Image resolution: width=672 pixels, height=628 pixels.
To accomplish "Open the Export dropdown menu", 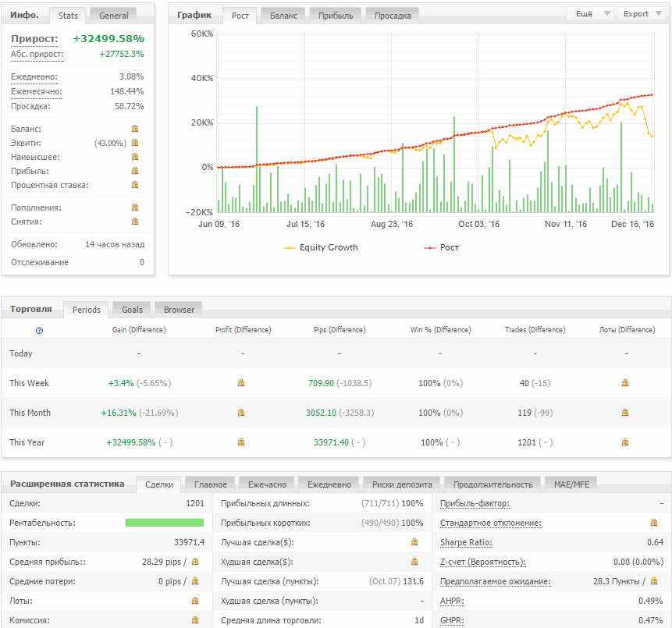I will click(x=642, y=13).
